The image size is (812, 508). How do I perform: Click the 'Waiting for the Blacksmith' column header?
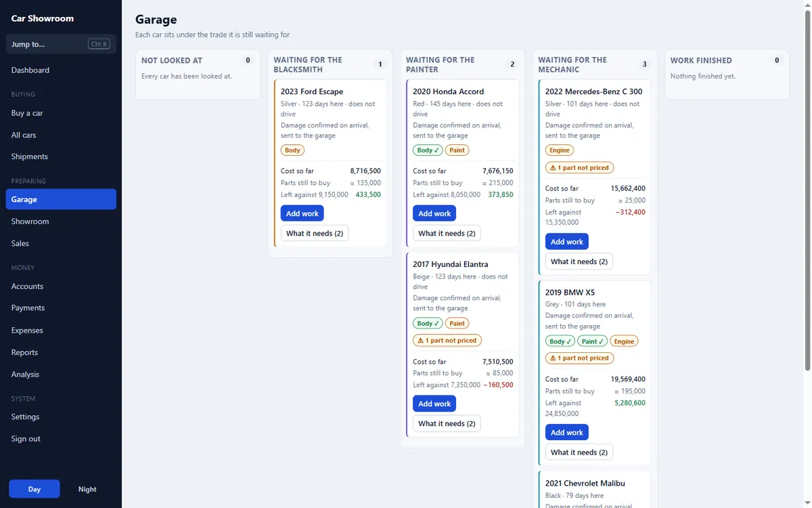pyautogui.click(x=308, y=64)
